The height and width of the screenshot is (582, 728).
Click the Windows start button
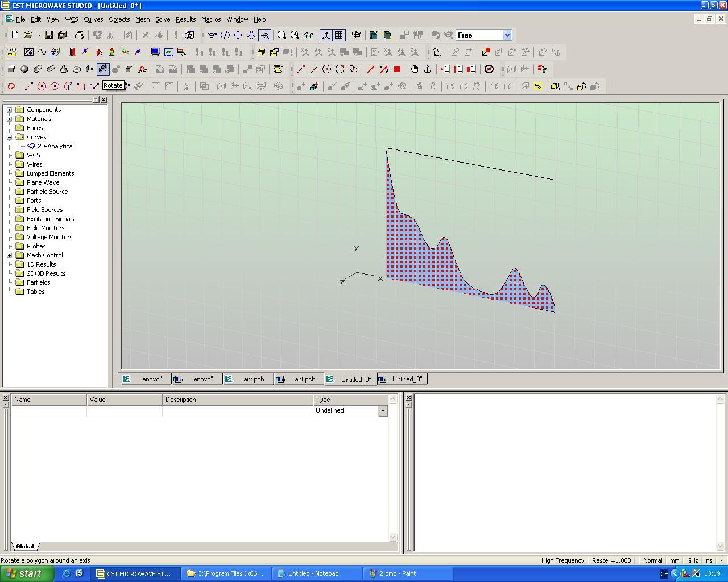coord(27,573)
